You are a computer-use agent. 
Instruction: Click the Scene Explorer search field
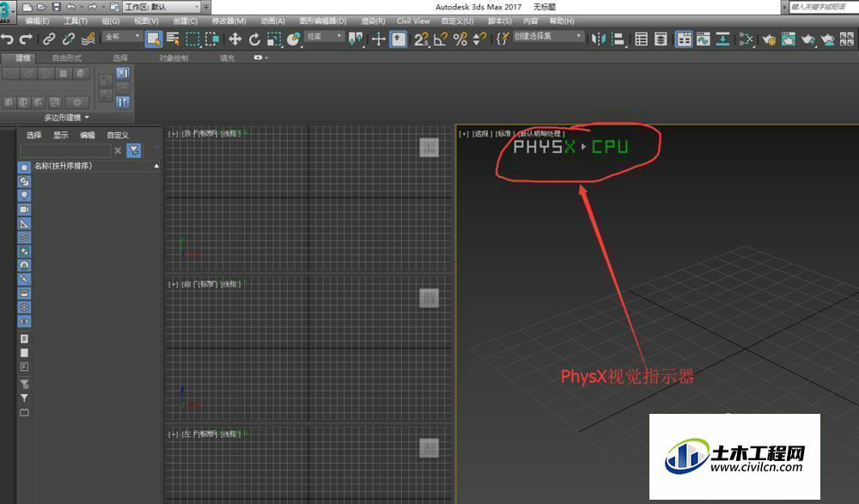point(65,150)
